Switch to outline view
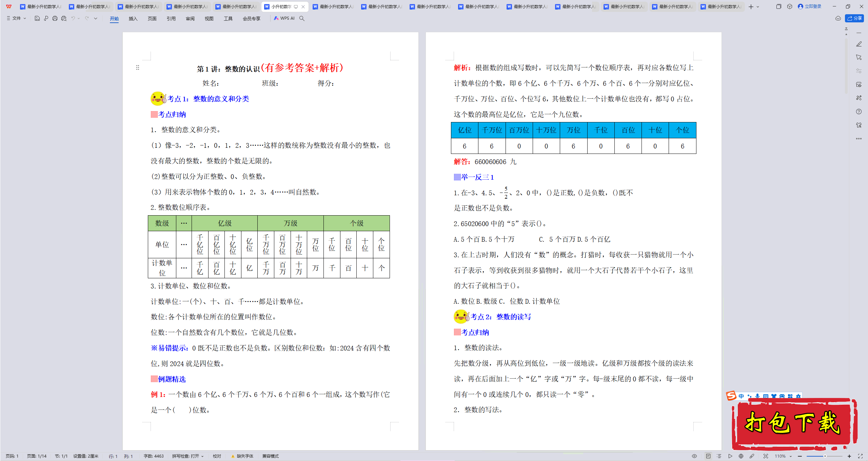This screenshot has height=461, width=868. pos(719,456)
